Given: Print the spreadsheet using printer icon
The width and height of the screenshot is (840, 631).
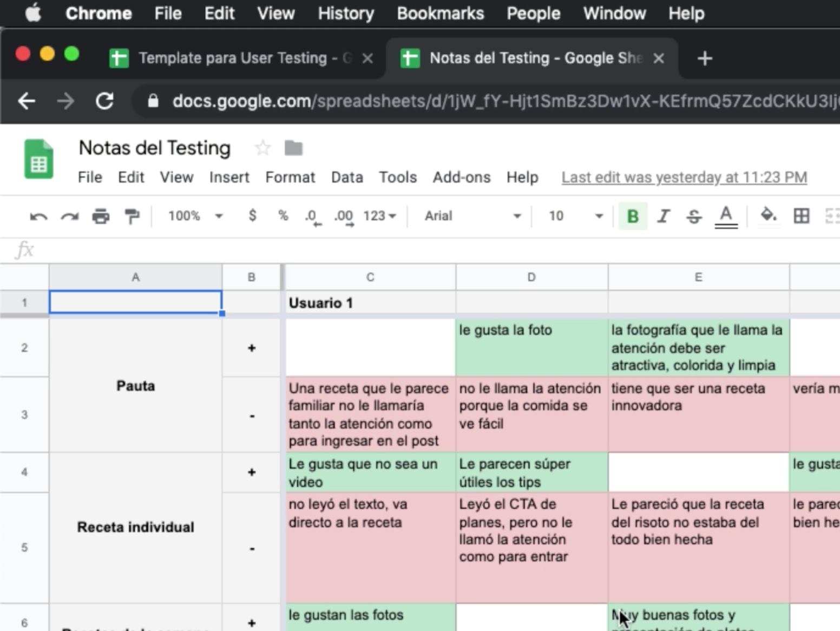Looking at the screenshot, I should coord(101,216).
